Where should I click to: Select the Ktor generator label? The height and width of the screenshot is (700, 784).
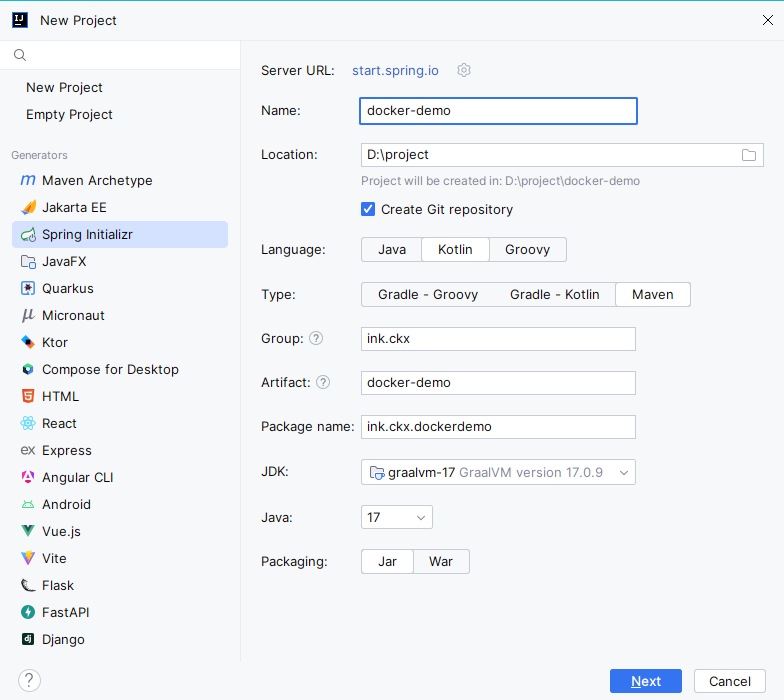coord(54,342)
